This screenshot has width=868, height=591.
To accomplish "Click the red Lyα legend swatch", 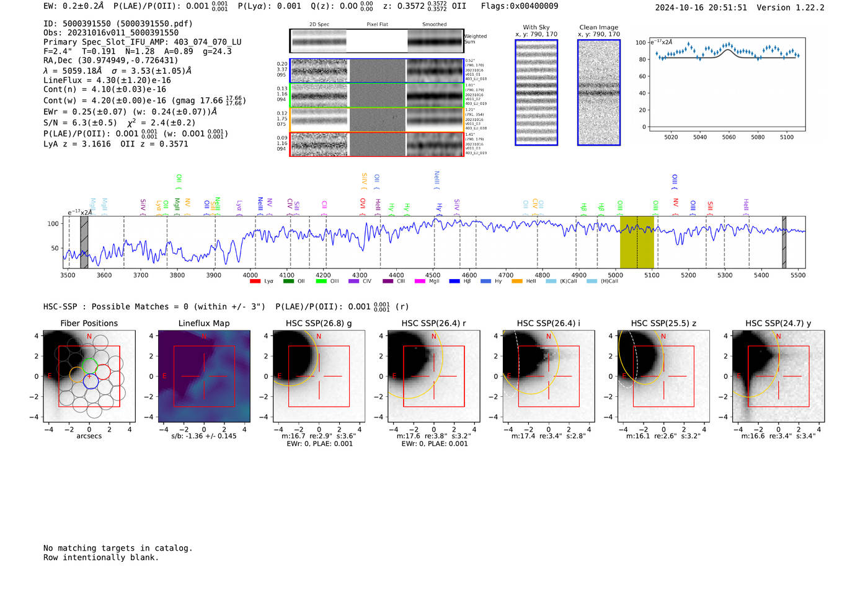I will point(255,282).
